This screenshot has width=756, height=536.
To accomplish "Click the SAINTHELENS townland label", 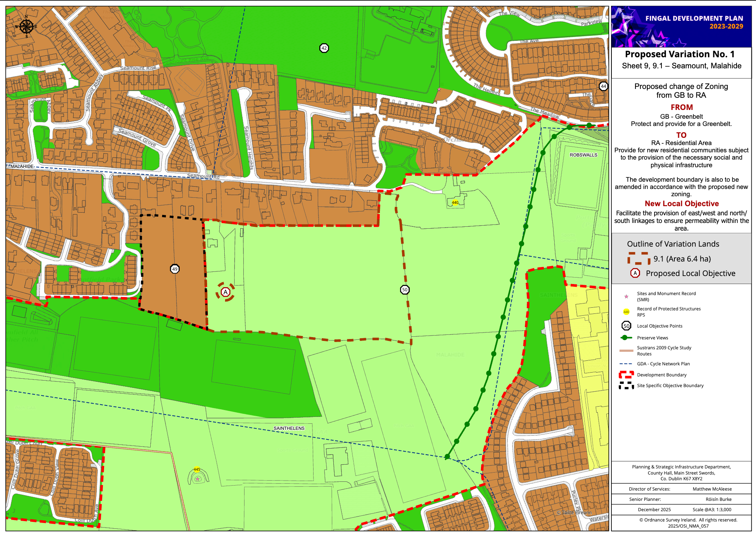I will 289,428.
